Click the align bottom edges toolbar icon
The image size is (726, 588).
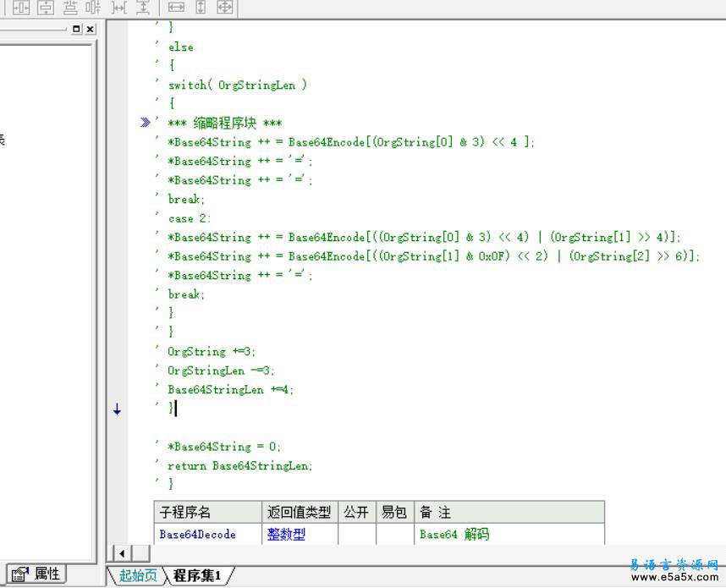[70, 8]
